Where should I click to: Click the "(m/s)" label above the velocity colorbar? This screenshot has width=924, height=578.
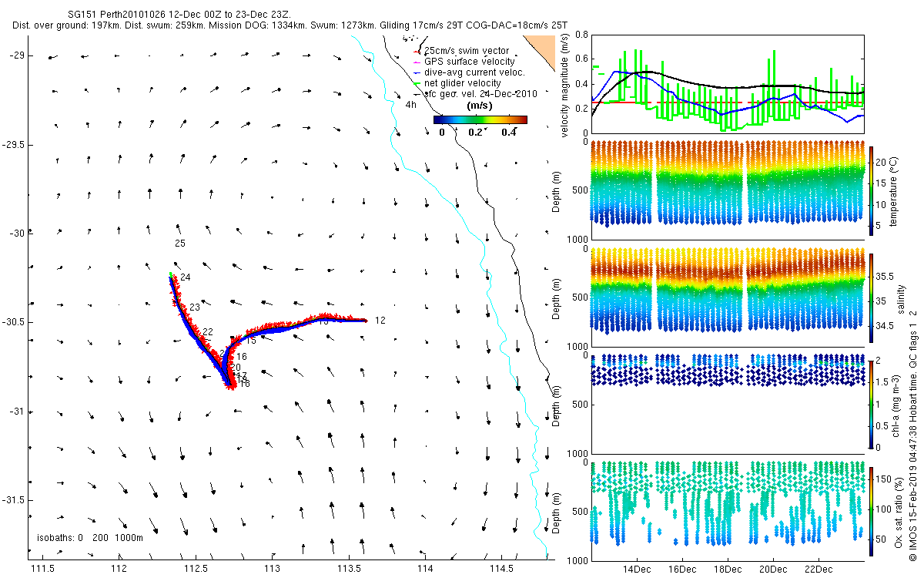(x=480, y=106)
